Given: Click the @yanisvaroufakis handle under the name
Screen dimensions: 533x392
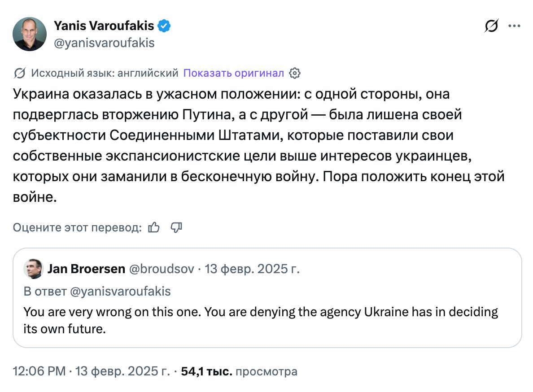Looking at the screenshot, I should coord(104,43).
